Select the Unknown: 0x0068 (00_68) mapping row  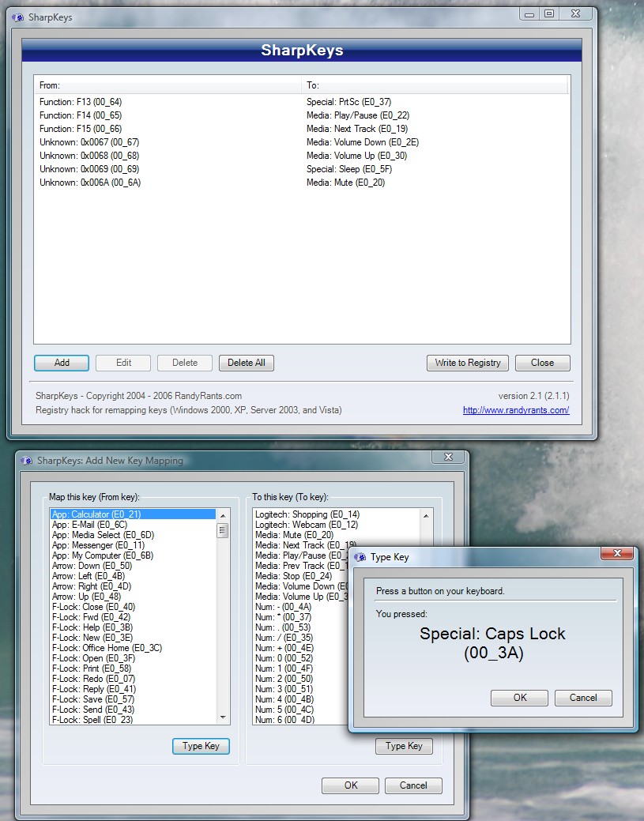tap(302, 156)
